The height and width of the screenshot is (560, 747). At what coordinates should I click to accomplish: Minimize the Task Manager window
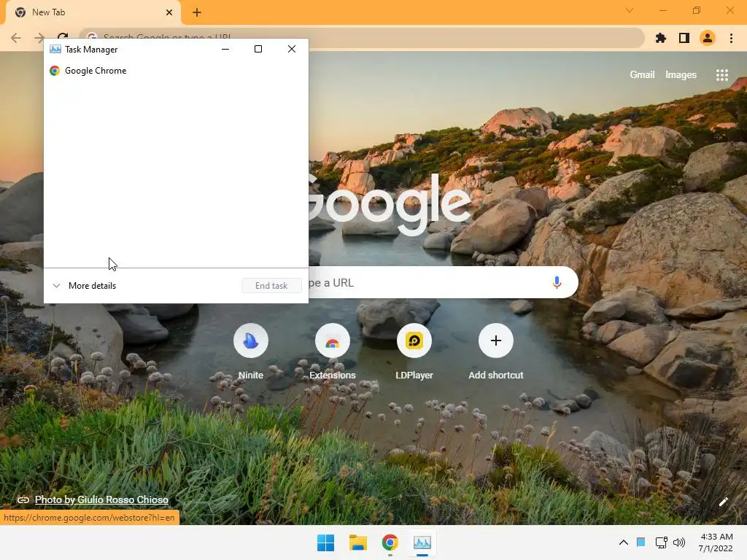tap(225, 49)
